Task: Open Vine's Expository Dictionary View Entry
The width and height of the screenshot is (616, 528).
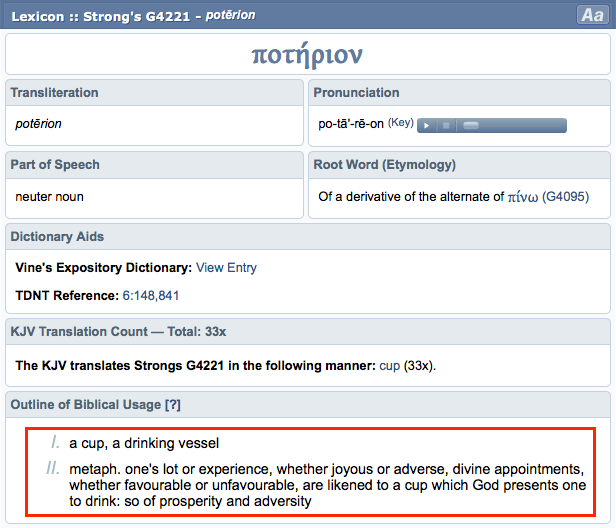Action: pyautogui.click(x=226, y=268)
